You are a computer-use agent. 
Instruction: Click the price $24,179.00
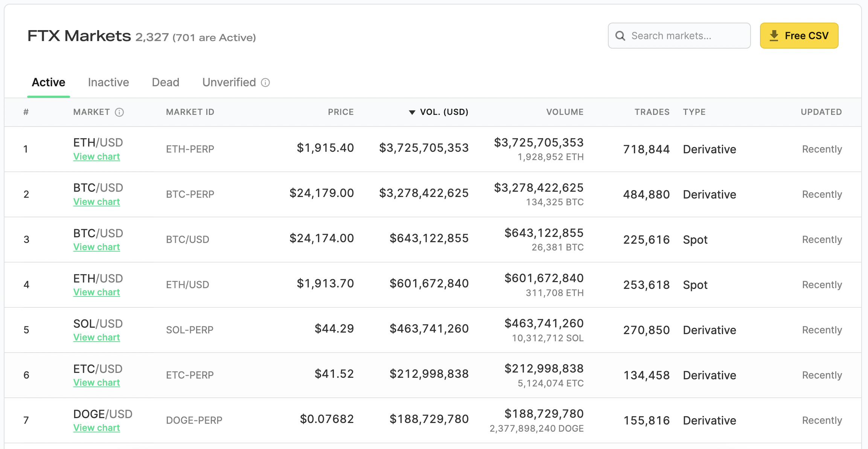321,193
